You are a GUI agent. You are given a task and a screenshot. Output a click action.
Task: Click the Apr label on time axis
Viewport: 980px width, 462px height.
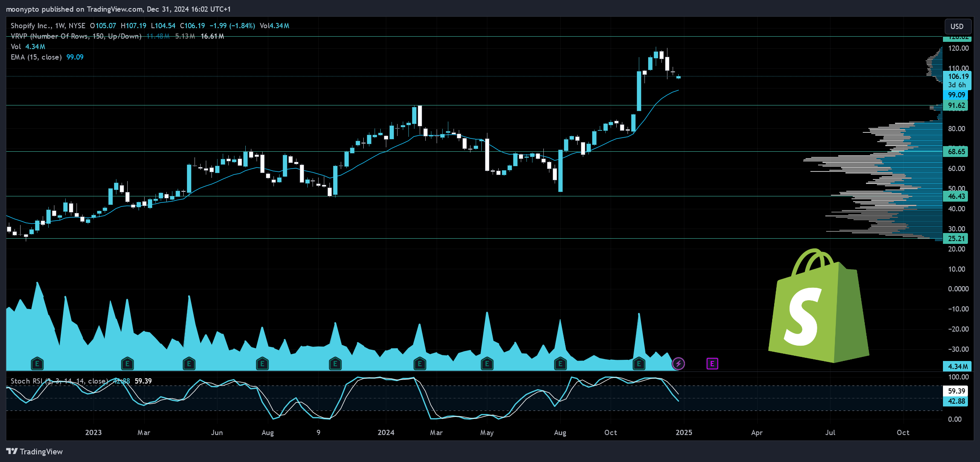(757, 433)
